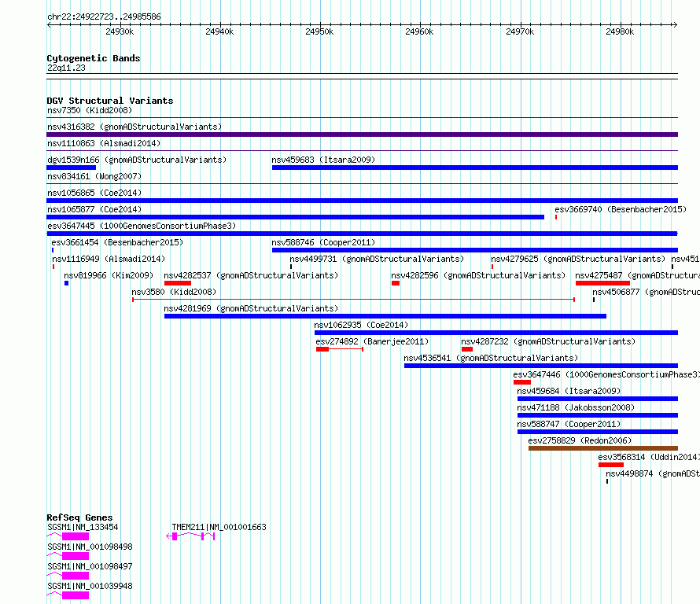Select the nsv1065877 (Coe2014) blue bar
Image resolution: width=700 pixels, height=604 pixels.
295,217
